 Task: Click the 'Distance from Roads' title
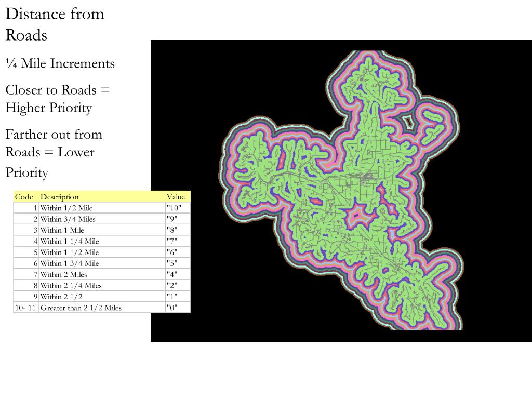click(x=55, y=24)
